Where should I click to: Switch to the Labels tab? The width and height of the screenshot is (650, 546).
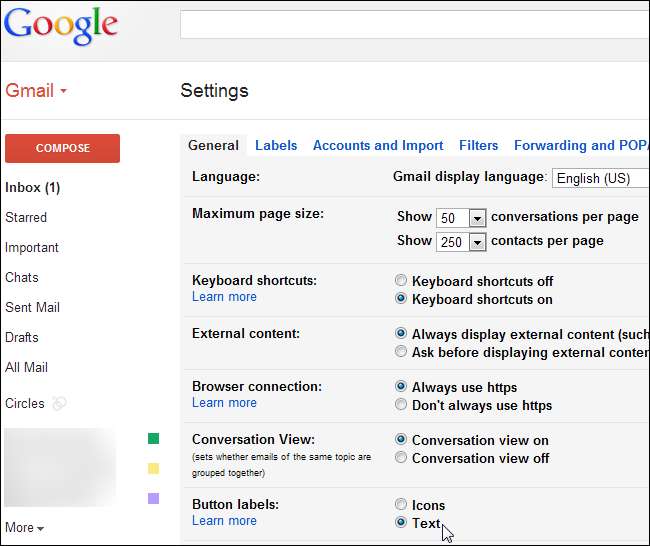276,145
